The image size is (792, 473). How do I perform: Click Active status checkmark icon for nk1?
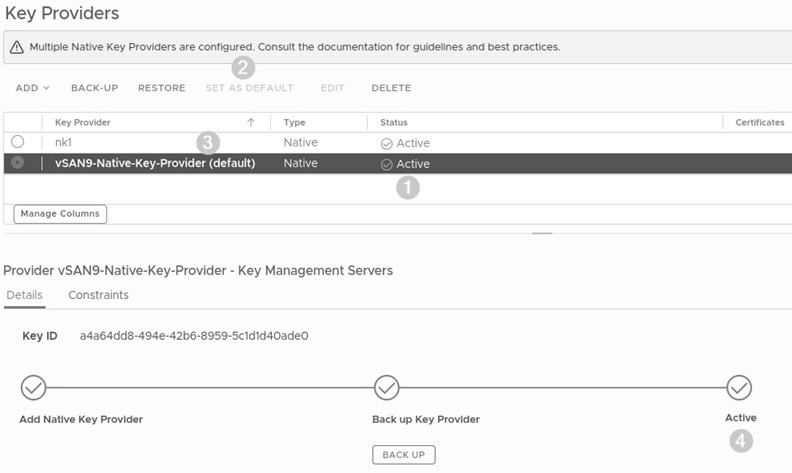386,144
